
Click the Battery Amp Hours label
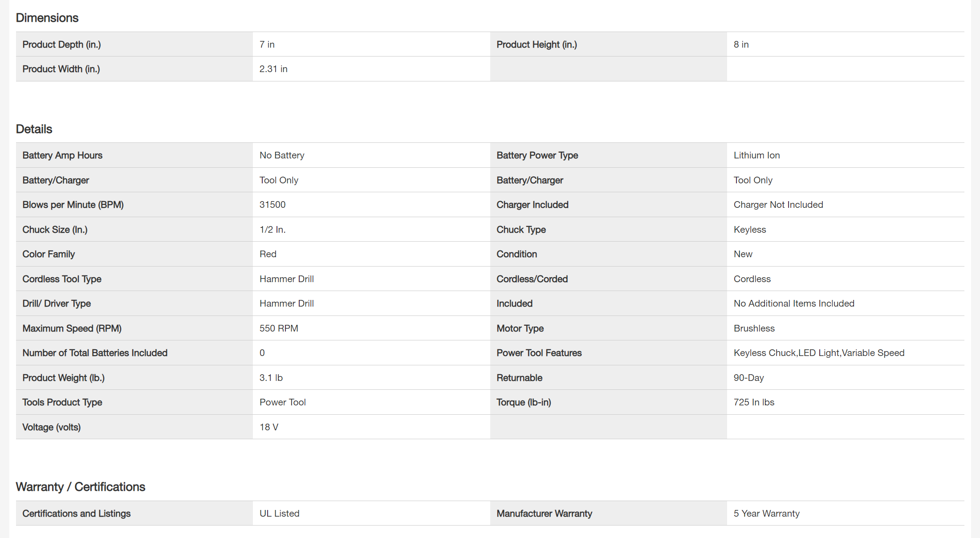click(62, 155)
